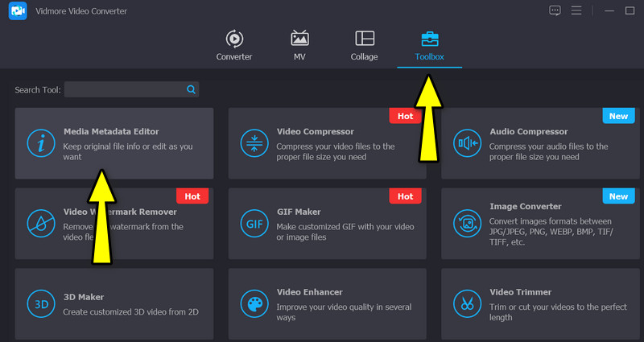The image size is (644, 342).
Task: Select the Video Trimmer scissors icon
Action: (x=467, y=303)
